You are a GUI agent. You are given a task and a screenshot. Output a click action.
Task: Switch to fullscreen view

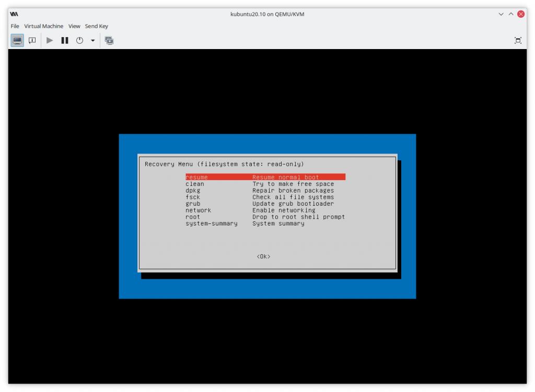[518, 40]
